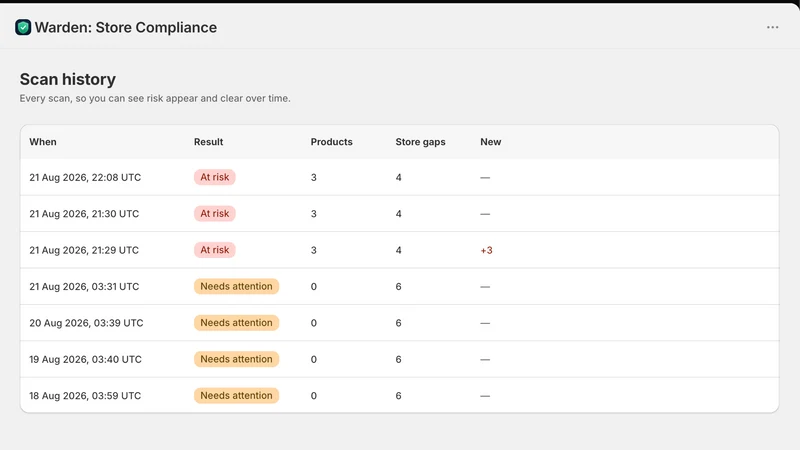Click At risk badge for 21:29 scan
This screenshot has height=450, width=800.
tap(214, 250)
